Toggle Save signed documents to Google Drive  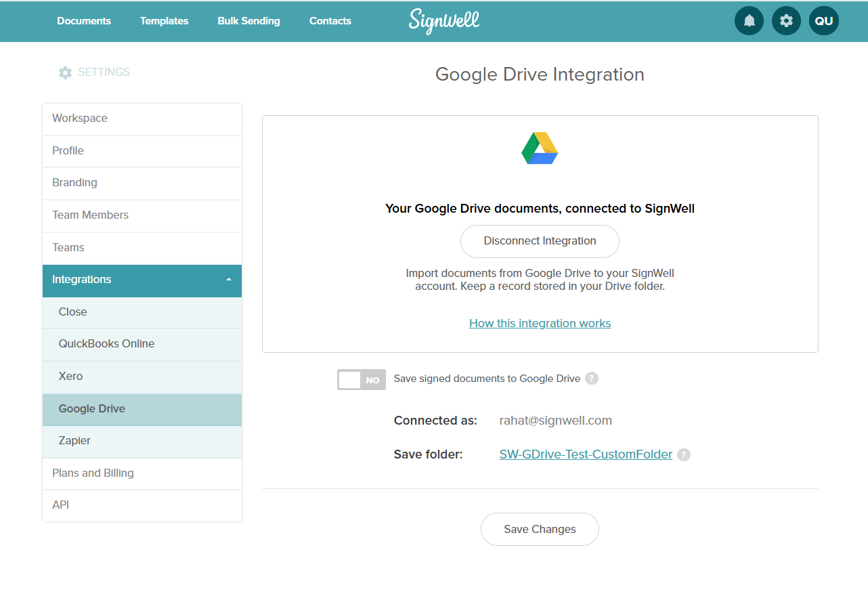point(362,379)
